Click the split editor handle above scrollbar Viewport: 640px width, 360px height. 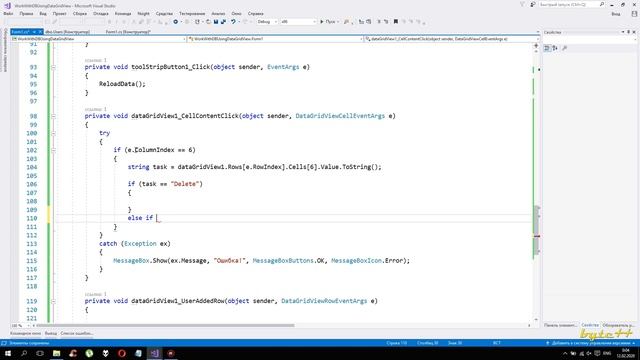pyautogui.click(x=536, y=46)
